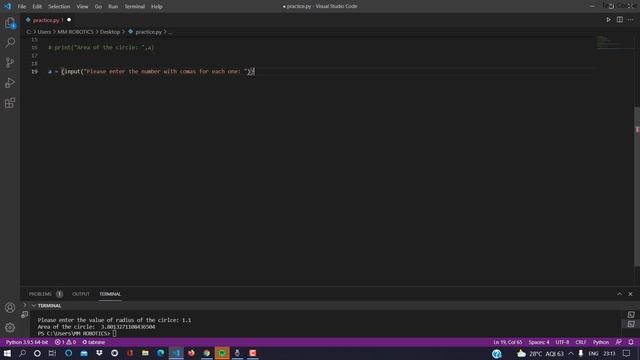
Task: Open the Manage gear menu
Action: (x=10, y=327)
